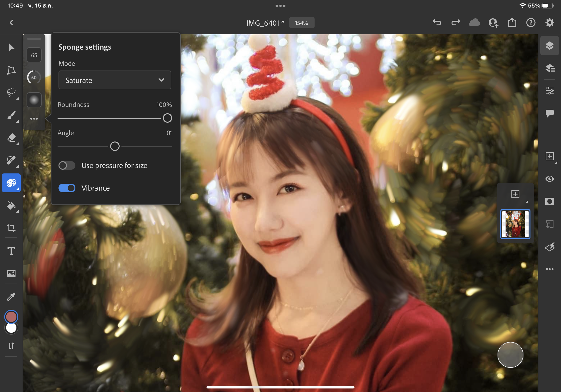The image size is (561, 392).
Task: Select the Eraser tool
Action: tap(11, 138)
